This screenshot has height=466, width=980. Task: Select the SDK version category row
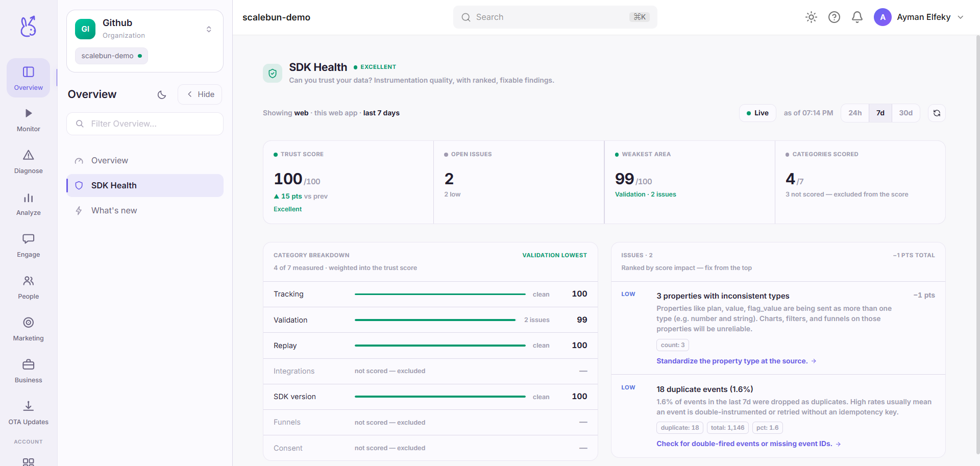(430, 397)
